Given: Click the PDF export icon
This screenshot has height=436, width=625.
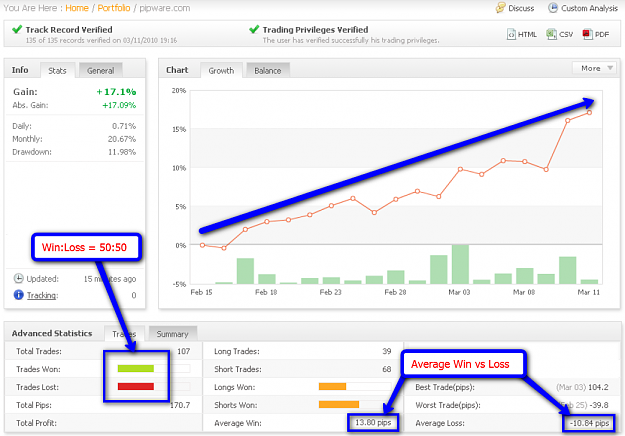Looking at the screenshot, I should pos(587,34).
